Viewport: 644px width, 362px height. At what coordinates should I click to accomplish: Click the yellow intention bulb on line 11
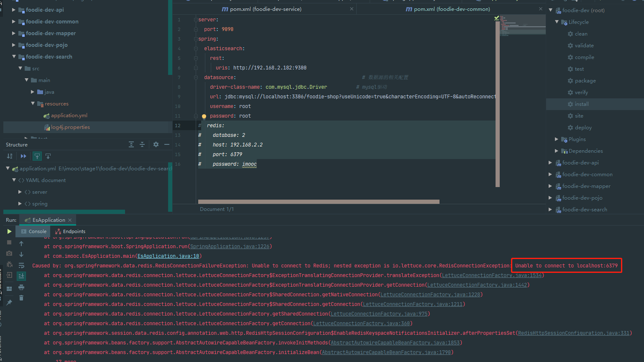pyautogui.click(x=204, y=116)
